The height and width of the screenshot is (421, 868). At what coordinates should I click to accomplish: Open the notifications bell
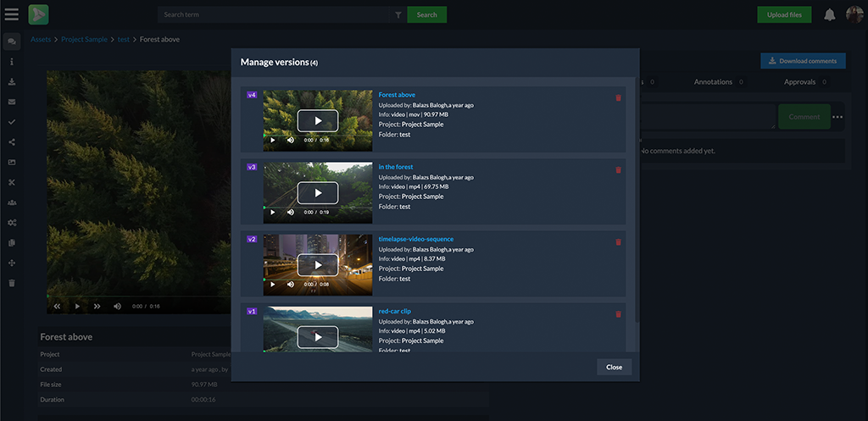coord(829,15)
